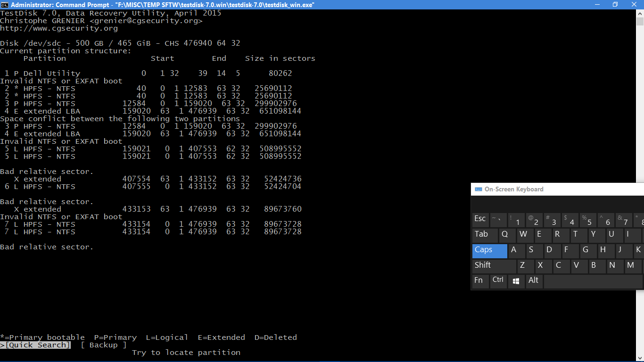The image size is (644, 362).
Task: Click the 'TestDisk 7.0, Data Recovery Utility' line
Action: click(111, 13)
